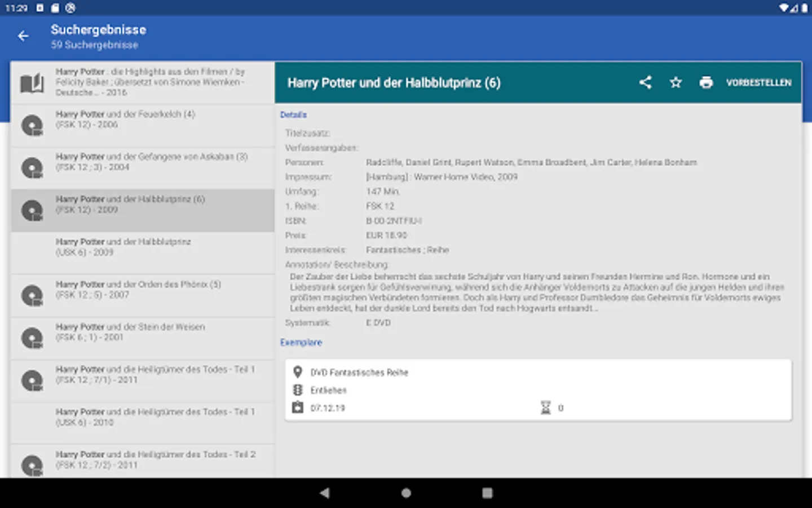Image resolution: width=812 pixels, height=508 pixels.
Task: Click the location pin icon in the copy card
Action: click(x=298, y=372)
